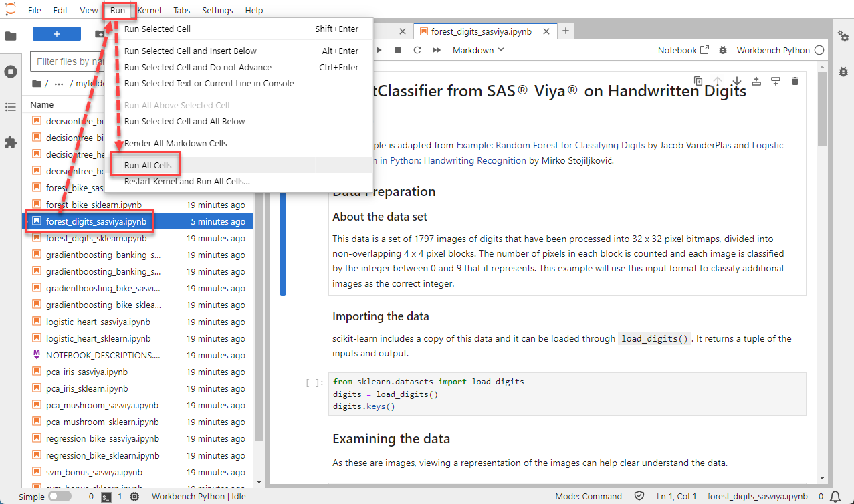Click the restart kernel toolbar icon

(x=417, y=50)
